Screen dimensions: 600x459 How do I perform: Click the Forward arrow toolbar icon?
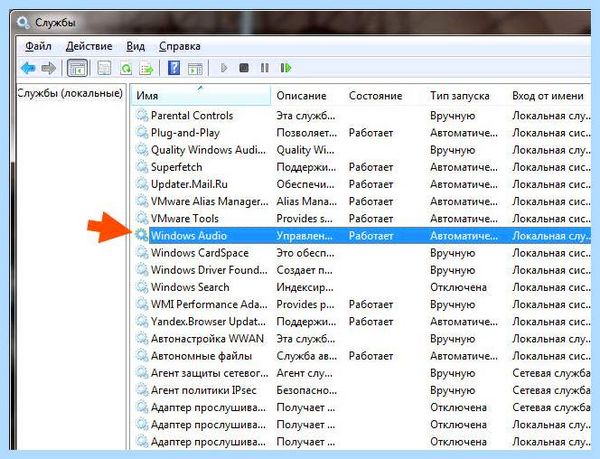pos(49,68)
